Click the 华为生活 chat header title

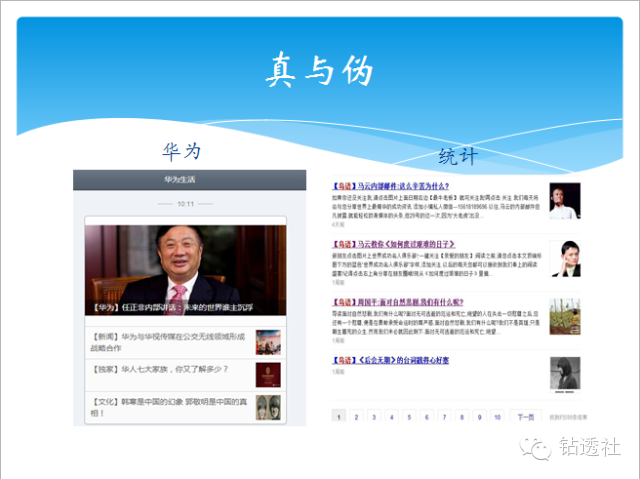point(180,180)
